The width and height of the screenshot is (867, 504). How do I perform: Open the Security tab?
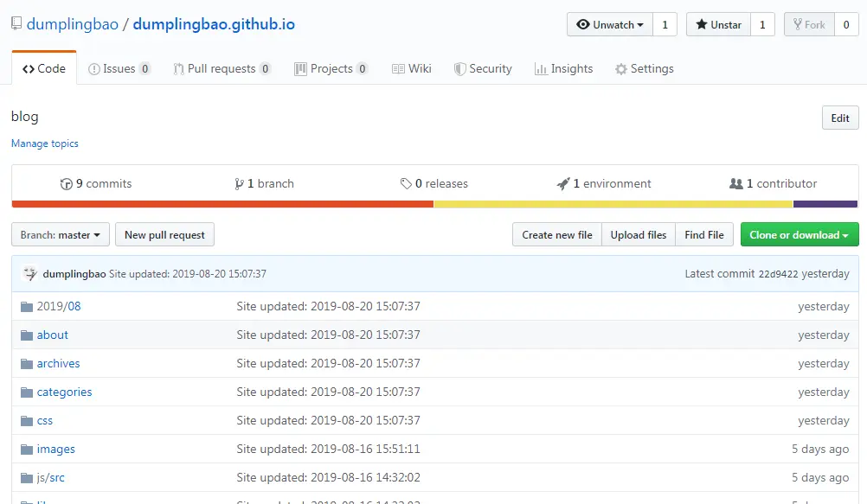pyautogui.click(x=483, y=68)
